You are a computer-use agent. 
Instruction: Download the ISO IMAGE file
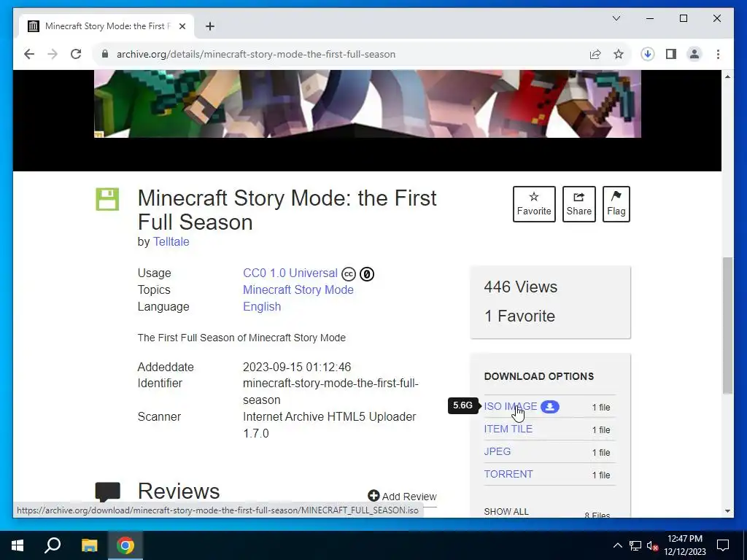510,406
